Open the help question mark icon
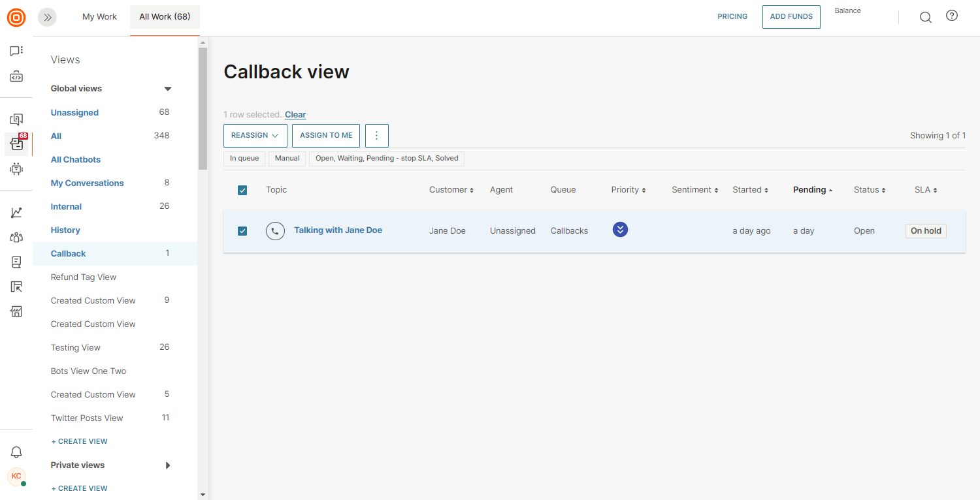 [952, 16]
